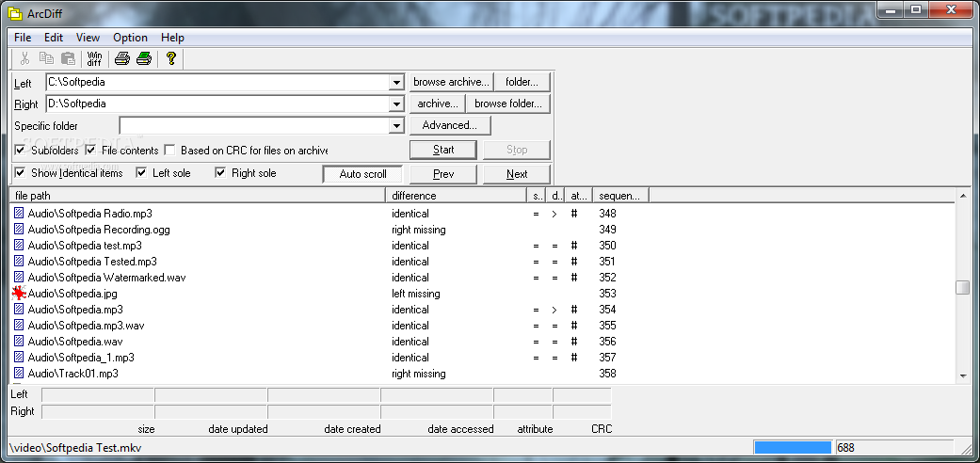Click the file icon for Audio\Softpedia.wav

pyautogui.click(x=19, y=342)
